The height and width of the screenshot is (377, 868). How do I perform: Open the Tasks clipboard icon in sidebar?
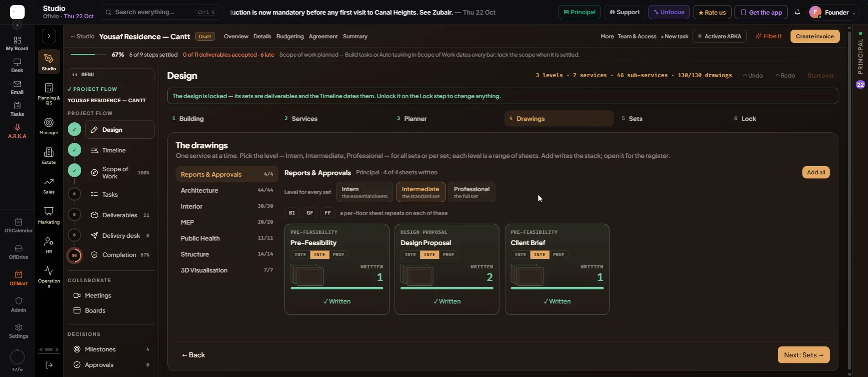[17, 110]
